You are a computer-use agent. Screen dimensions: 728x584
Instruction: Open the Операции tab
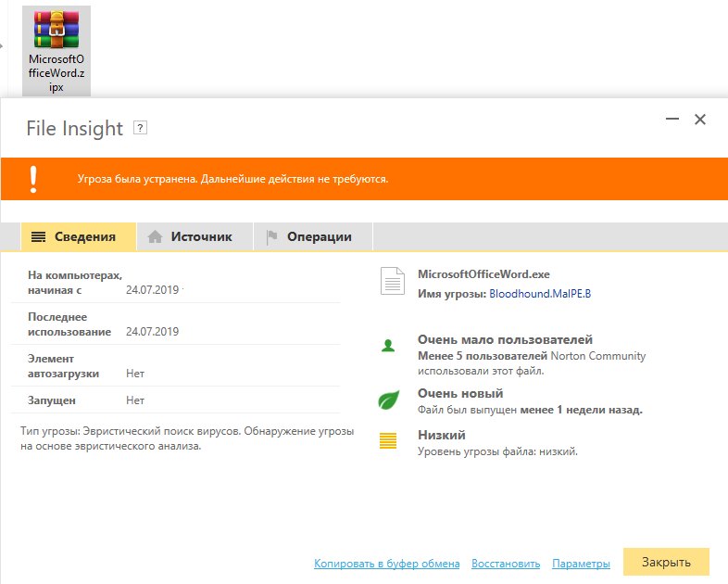pyautogui.click(x=313, y=237)
